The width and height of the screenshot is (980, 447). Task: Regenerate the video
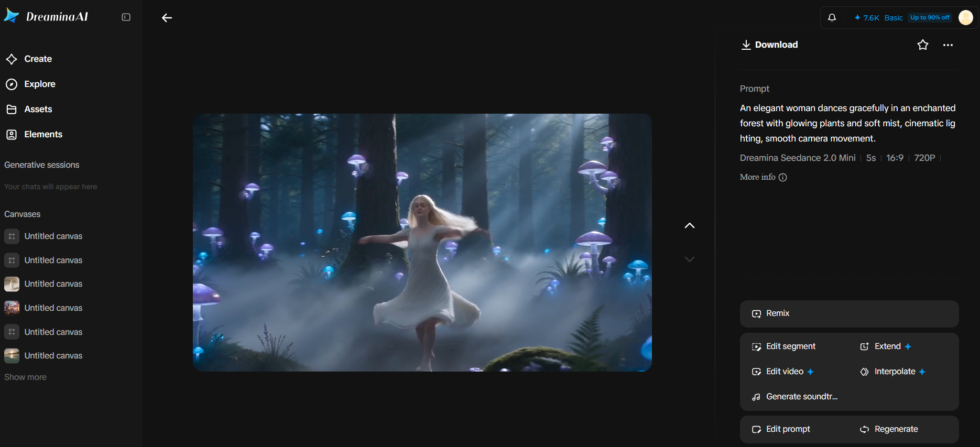(x=889, y=429)
